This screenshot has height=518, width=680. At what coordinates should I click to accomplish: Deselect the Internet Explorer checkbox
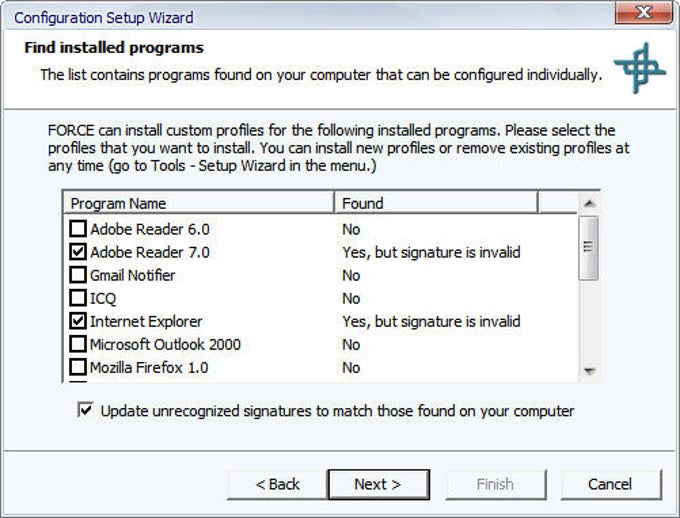[x=78, y=321]
